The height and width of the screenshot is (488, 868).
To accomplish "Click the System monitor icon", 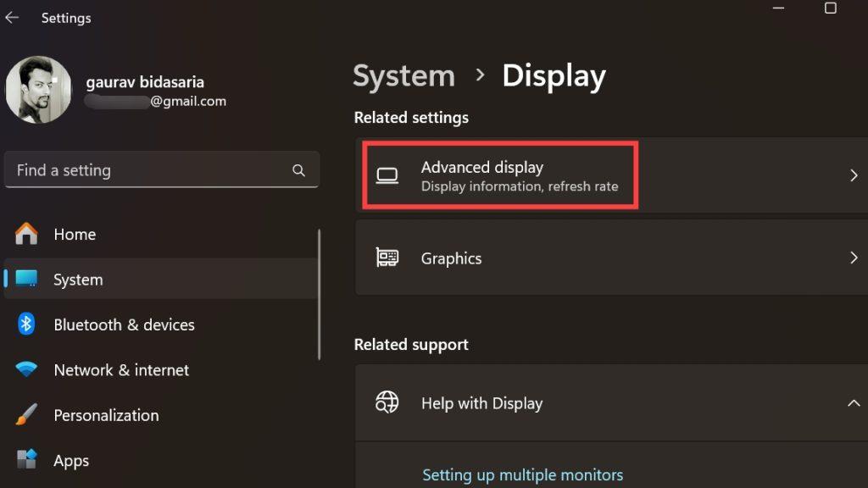I will [26, 278].
